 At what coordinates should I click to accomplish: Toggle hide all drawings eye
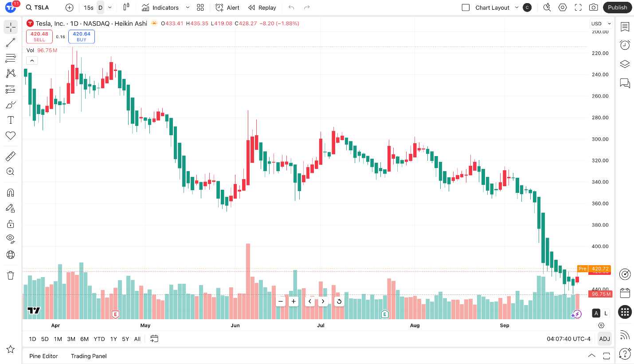click(x=11, y=239)
